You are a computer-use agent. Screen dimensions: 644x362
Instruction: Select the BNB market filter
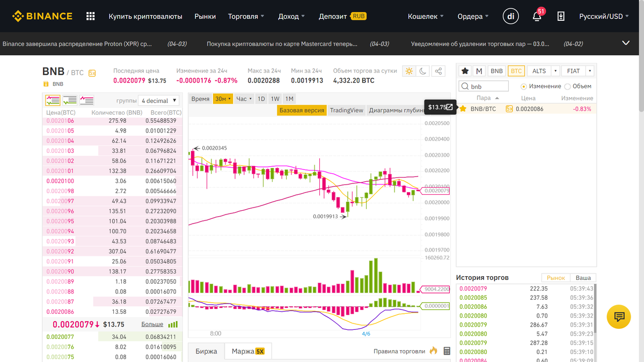point(497,71)
